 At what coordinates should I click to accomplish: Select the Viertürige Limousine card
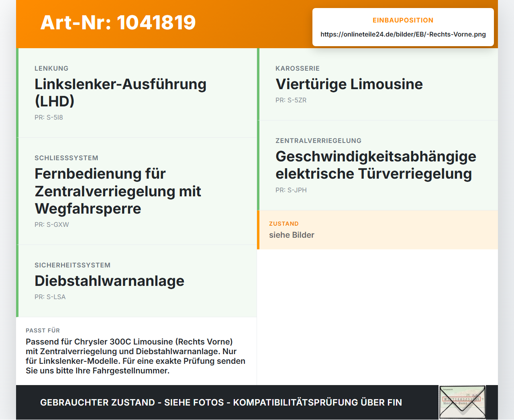click(x=377, y=84)
